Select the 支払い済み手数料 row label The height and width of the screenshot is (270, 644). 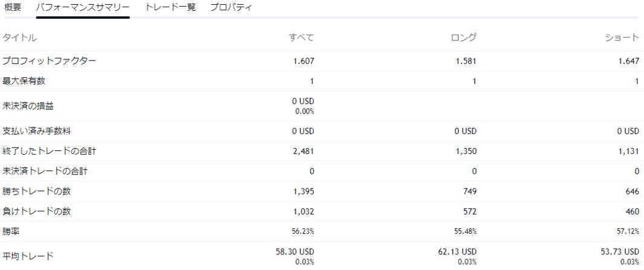point(36,131)
